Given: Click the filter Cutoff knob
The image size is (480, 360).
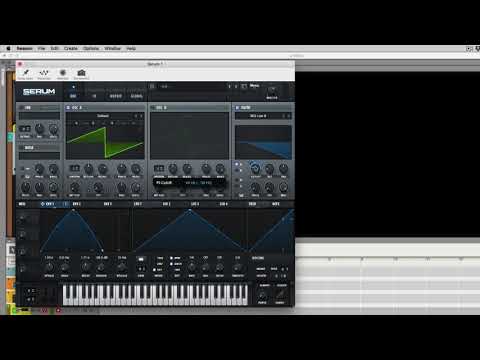Looking at the screenshot, I should click(x=255, y=168).
